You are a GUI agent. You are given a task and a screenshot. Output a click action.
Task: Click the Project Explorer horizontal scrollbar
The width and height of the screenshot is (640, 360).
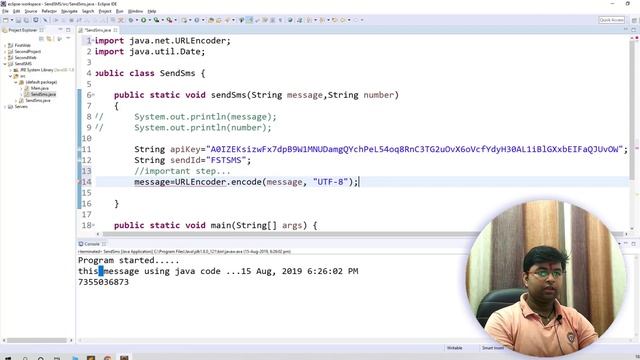click(37, 340)
